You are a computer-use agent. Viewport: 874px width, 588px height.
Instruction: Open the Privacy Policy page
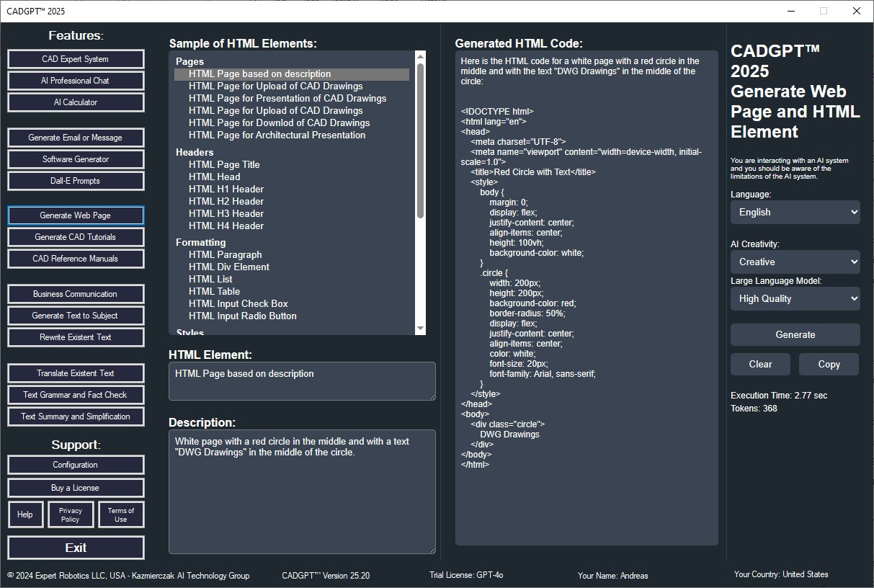(x=71, y=514)
